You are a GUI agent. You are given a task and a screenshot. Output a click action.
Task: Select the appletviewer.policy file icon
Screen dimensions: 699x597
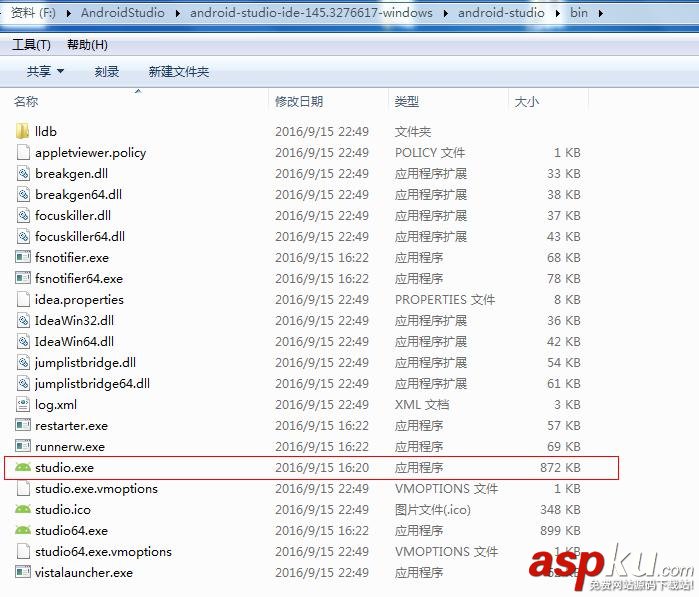coord(23,152)
